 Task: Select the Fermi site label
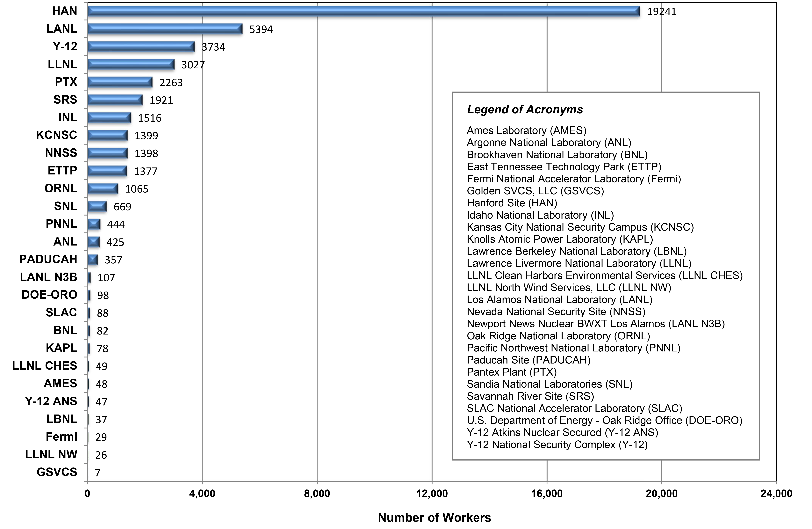pos(61,437)
